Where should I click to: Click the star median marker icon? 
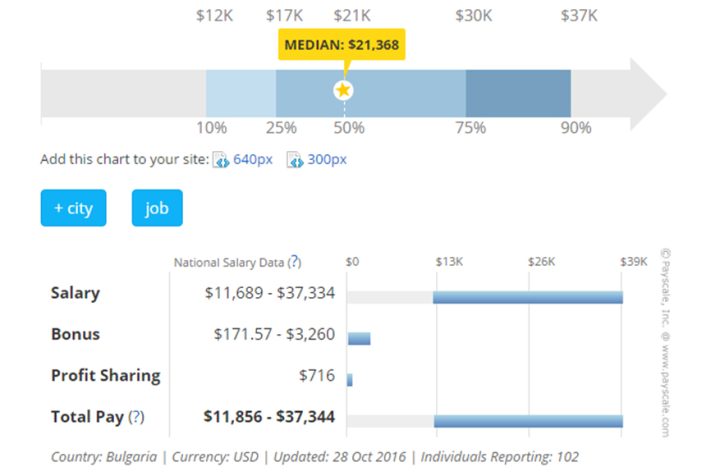tap(344, 91)
